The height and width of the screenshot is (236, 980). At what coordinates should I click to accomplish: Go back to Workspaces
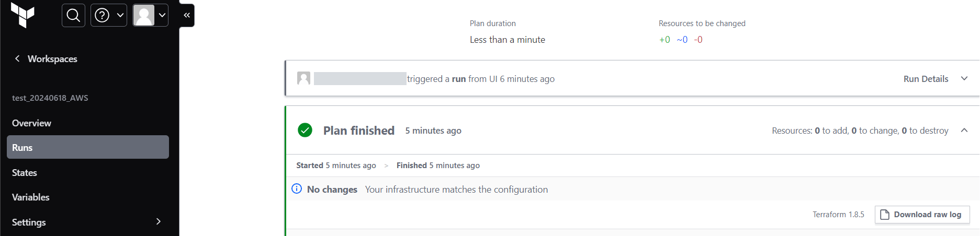coord(52,59)
